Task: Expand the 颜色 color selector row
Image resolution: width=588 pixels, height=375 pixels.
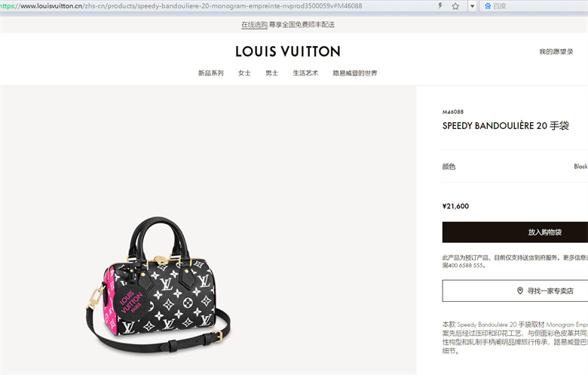Action: point(515,166)
